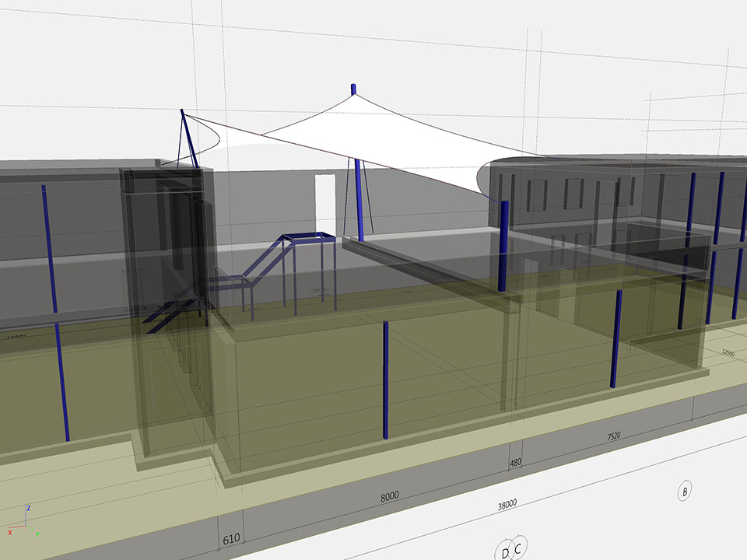Select the far-left blue column upper segment
The width and height of the screenshot is (747, 560).
49,249
